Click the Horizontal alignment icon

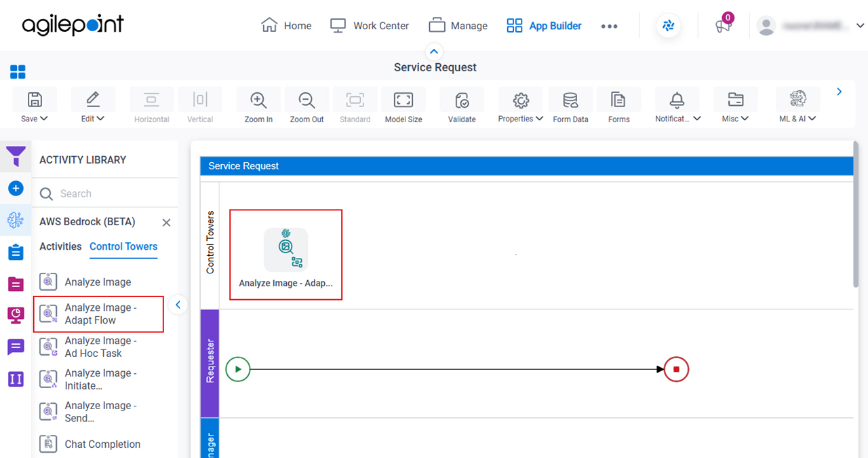(151, 100)
